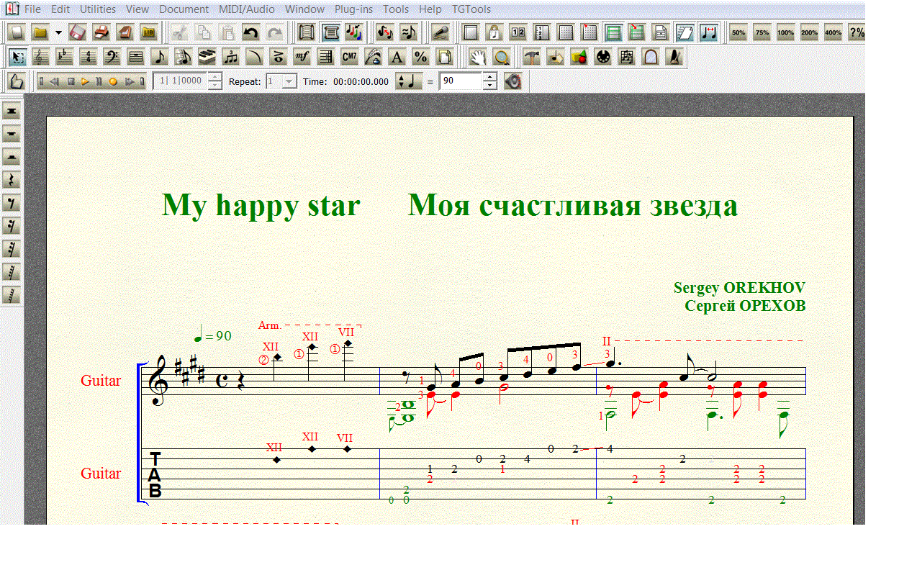917x588 pixels.
Task: Open custom zoom ?% button
Action: (857, 32)
